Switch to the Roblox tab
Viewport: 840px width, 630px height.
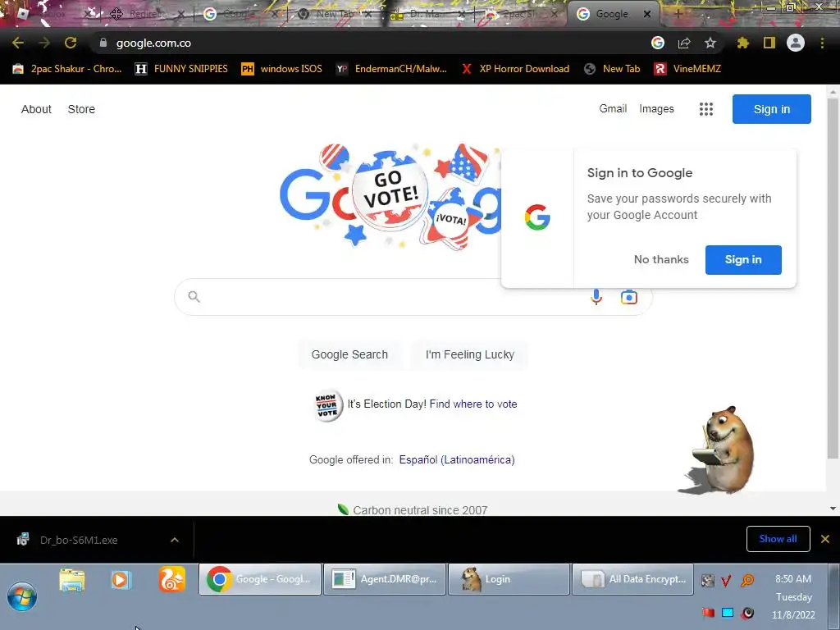(53, 14)
